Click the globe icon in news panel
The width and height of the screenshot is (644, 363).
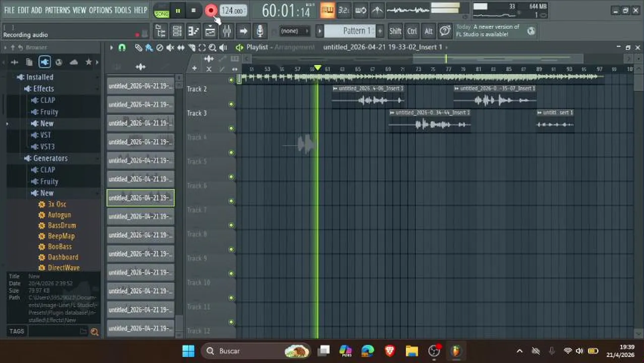(x=531, y=31)
